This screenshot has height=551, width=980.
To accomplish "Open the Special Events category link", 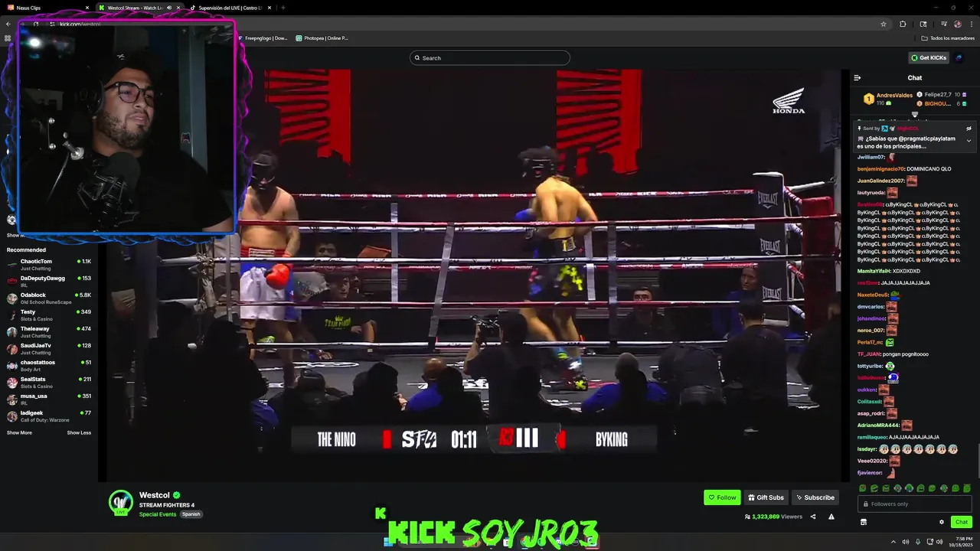I will click(158, 514).
